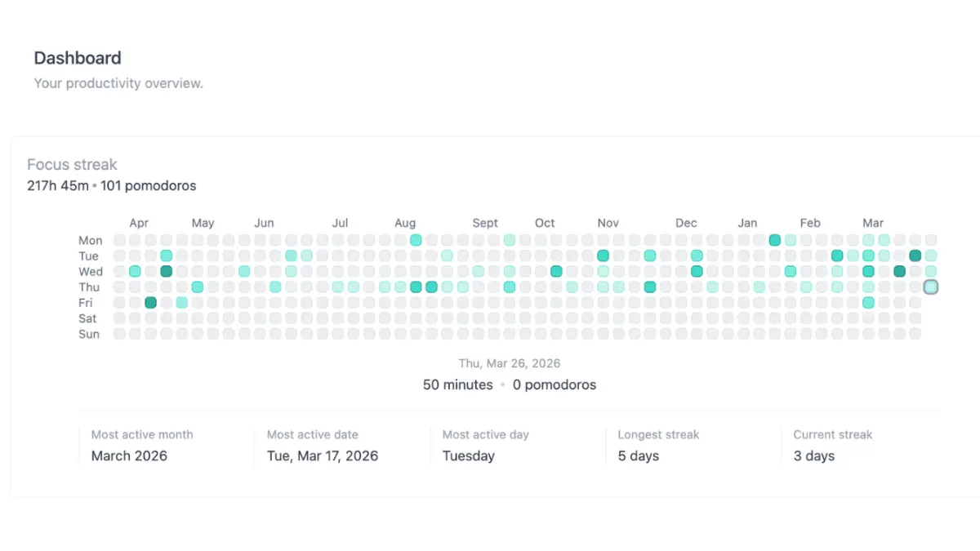980x551 pixels.
Task: Click the teal Monday cell in August
Action: coord(416,240)
